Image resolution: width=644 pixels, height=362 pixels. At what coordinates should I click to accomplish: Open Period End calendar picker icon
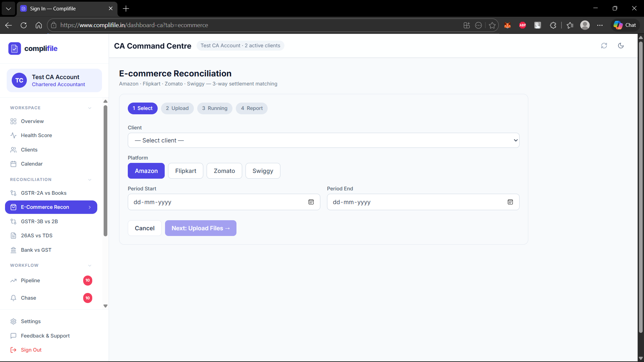510,202
